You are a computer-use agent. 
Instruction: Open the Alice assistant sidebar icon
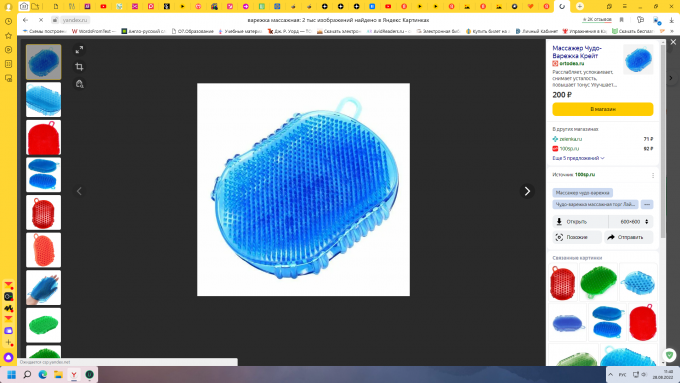[8, 357]
